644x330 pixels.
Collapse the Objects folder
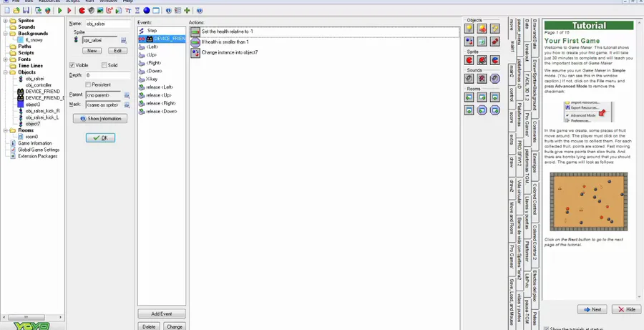5,72
